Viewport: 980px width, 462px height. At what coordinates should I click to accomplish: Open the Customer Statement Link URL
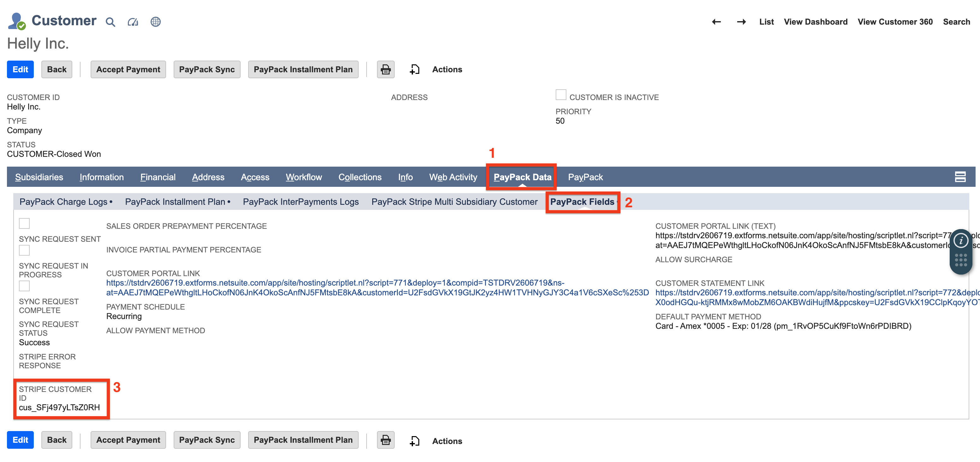coord(817,298)
